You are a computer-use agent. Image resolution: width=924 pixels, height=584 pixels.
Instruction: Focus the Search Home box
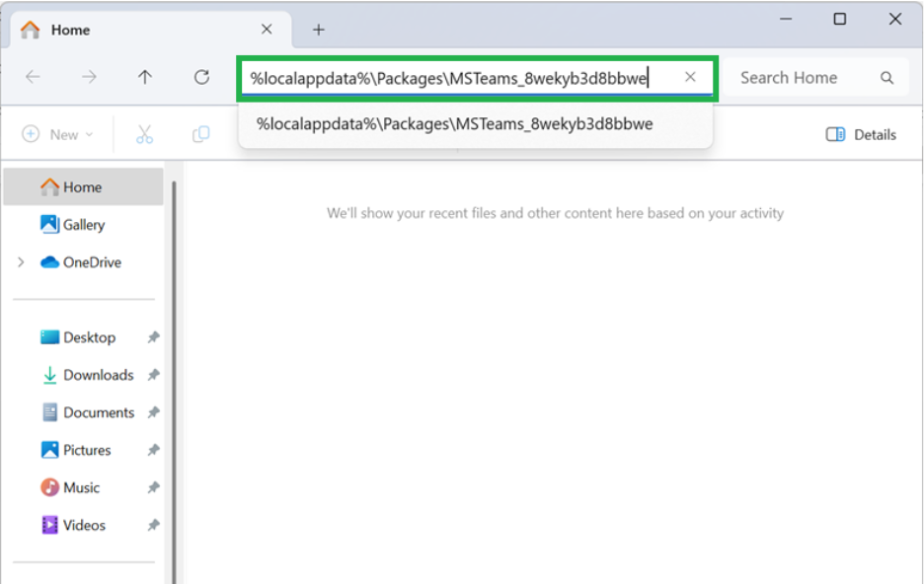click(x=815, y=78)
